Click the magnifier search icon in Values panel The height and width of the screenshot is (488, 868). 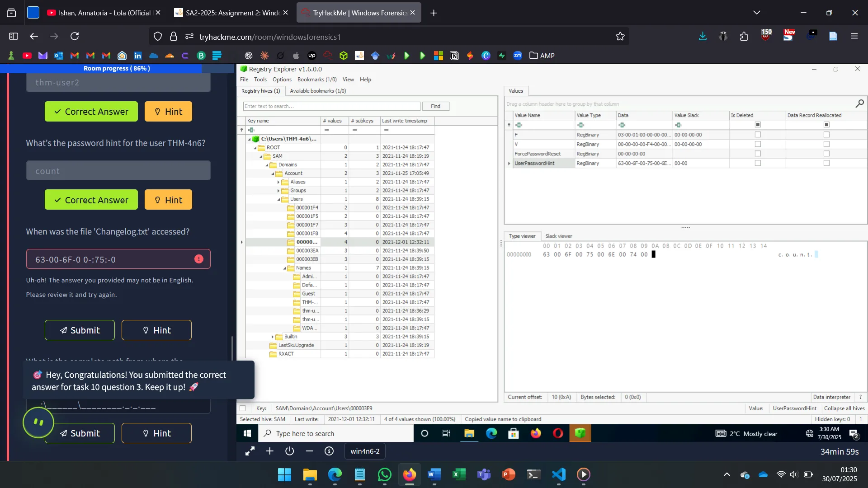click(x=859, y=103)
